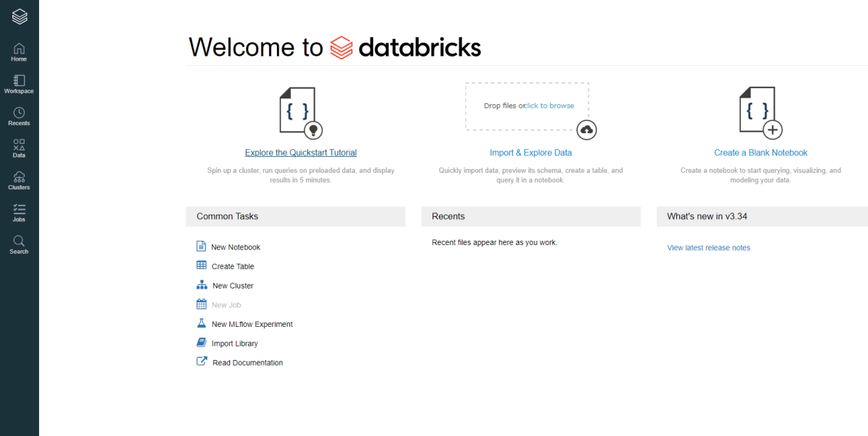Click the MLflow Experiment flask icon
Viewport: 868px width, 436px height.
(201, 323)
